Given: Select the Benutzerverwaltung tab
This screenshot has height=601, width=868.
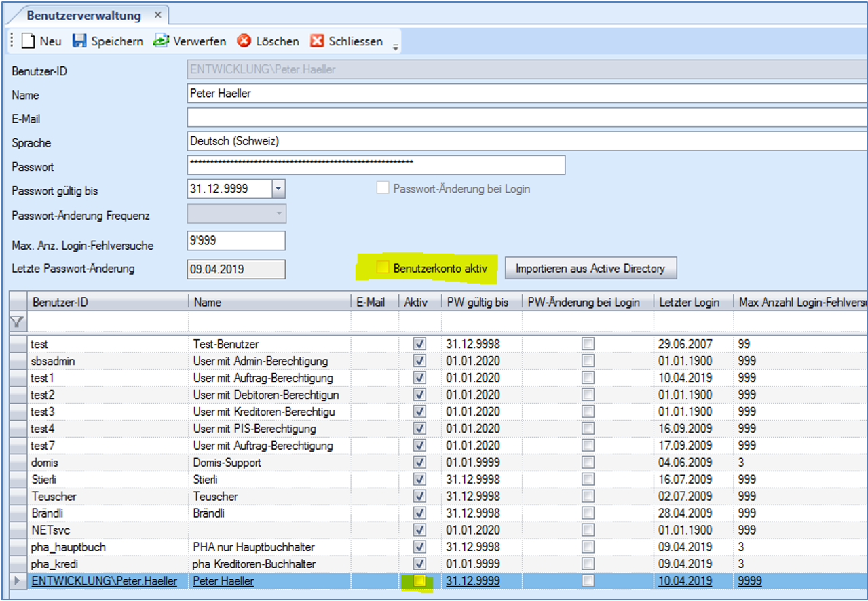Looking at the screenshot, I should (x=83, y=15).
